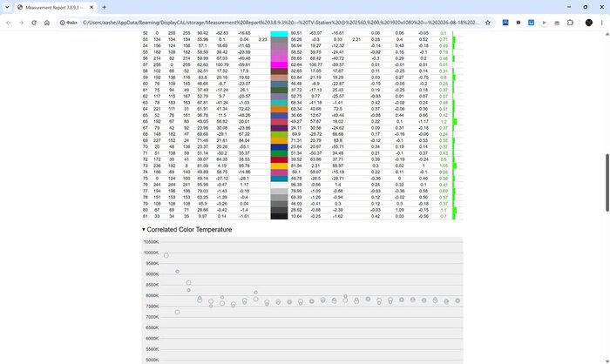This screenshot has width=610, height=364.
Task: Open the tab search dropdown arrow
Action: (7, 7)
